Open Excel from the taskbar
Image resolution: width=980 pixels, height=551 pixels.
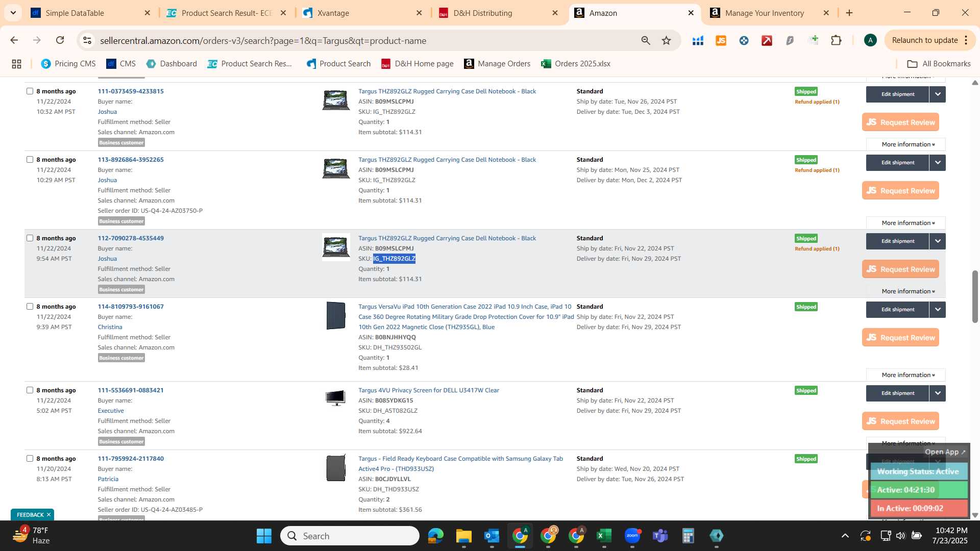click(604, 536)
